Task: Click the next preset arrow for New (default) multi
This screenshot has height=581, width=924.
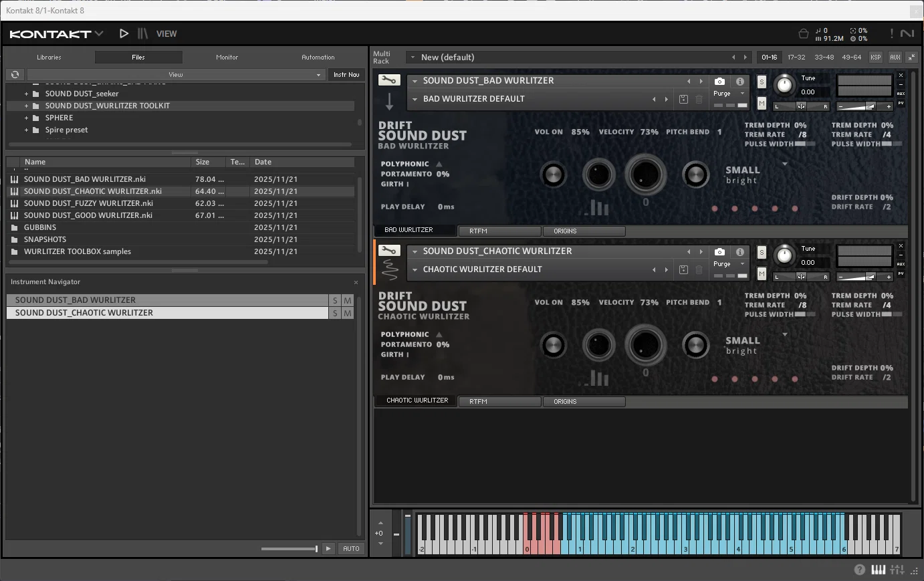Action: [745, 57]
